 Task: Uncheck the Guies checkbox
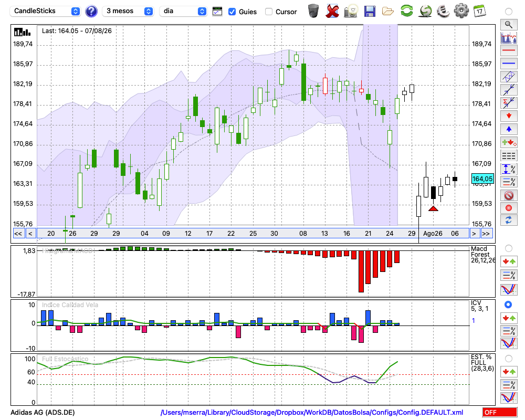(232, 12)
